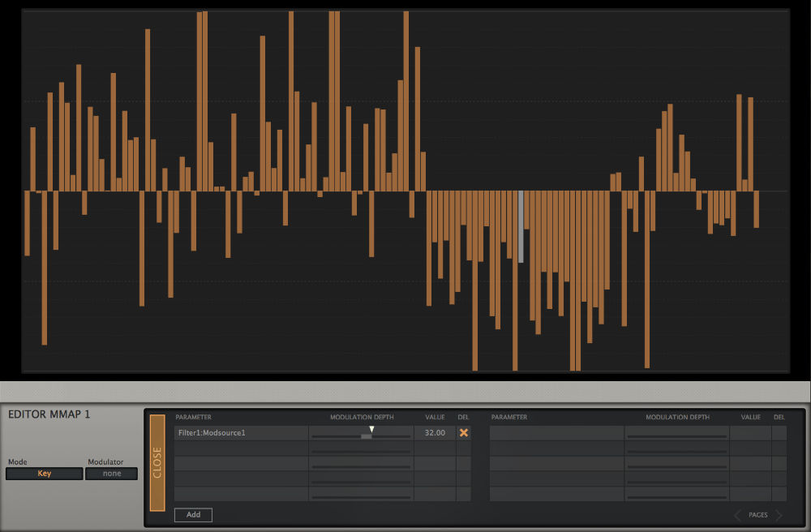
Task: Click the Filter1:Modsource1 modulation depth slider
Action: (x=361, y=435)
